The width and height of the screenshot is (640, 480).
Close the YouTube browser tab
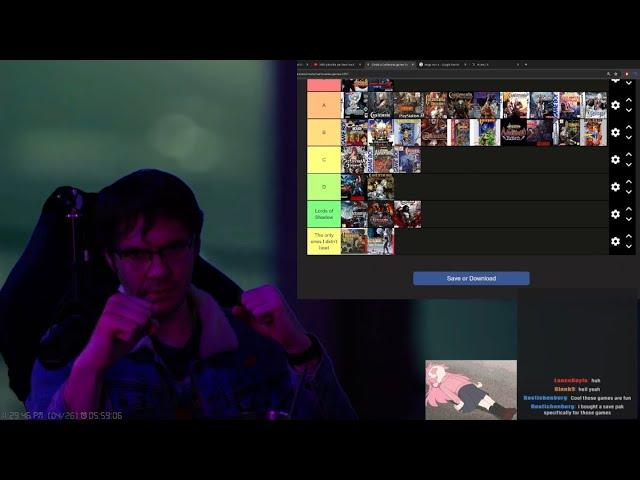point(360,64)
